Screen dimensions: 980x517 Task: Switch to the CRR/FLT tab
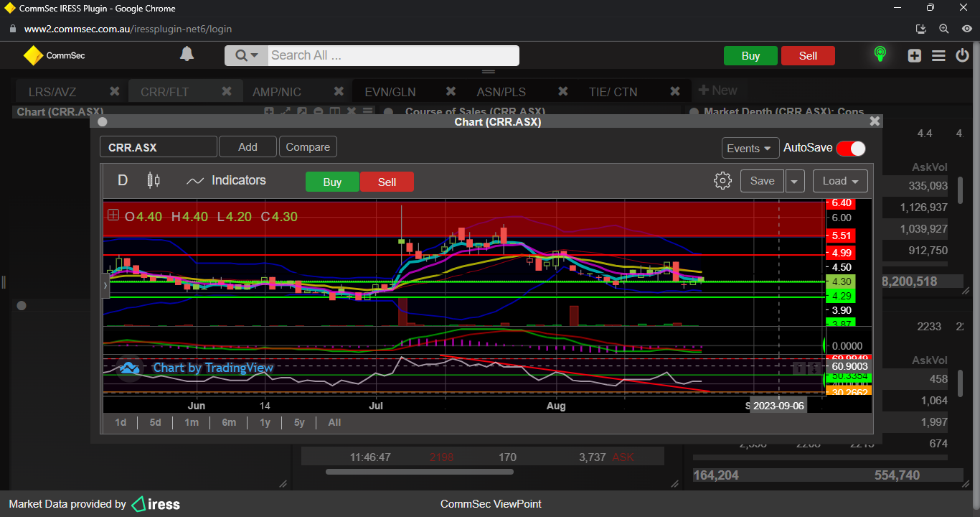(x=165, y=92)
